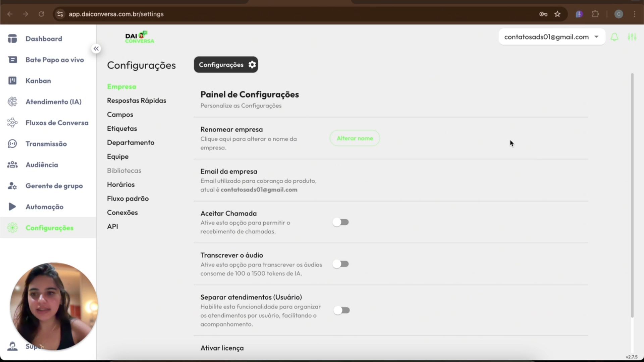The height and width of the screenshot is (362, 644).
Task: Open Departamento settings section
Action: coord(130,142)
